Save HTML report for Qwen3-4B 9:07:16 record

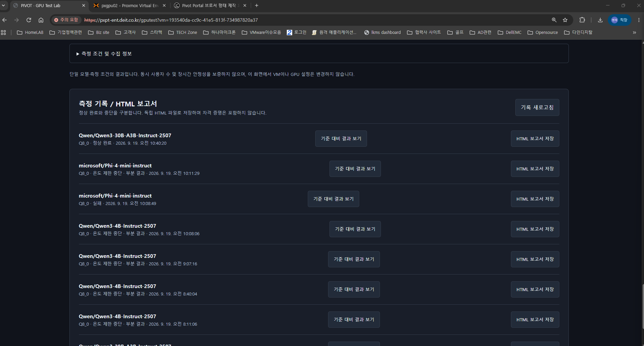535,259
